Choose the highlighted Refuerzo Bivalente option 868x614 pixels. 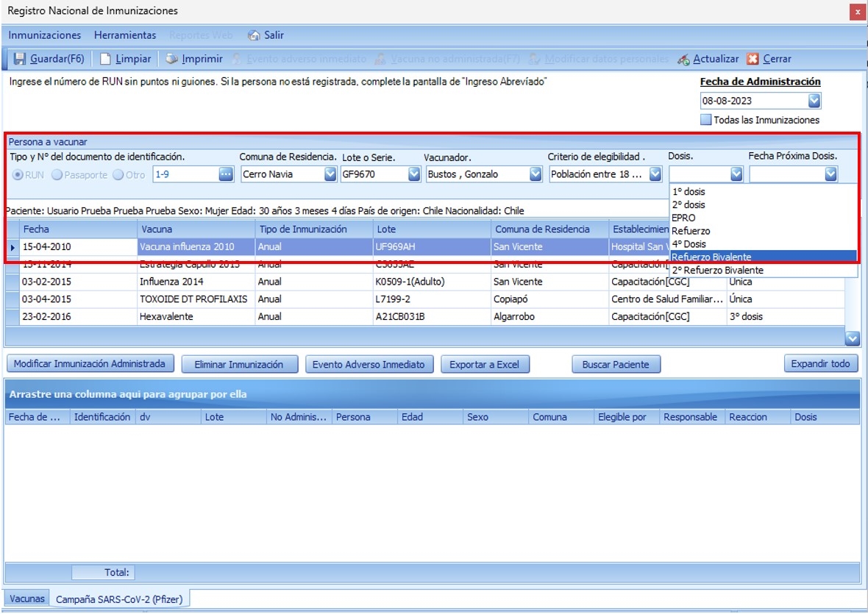point(763,257)
